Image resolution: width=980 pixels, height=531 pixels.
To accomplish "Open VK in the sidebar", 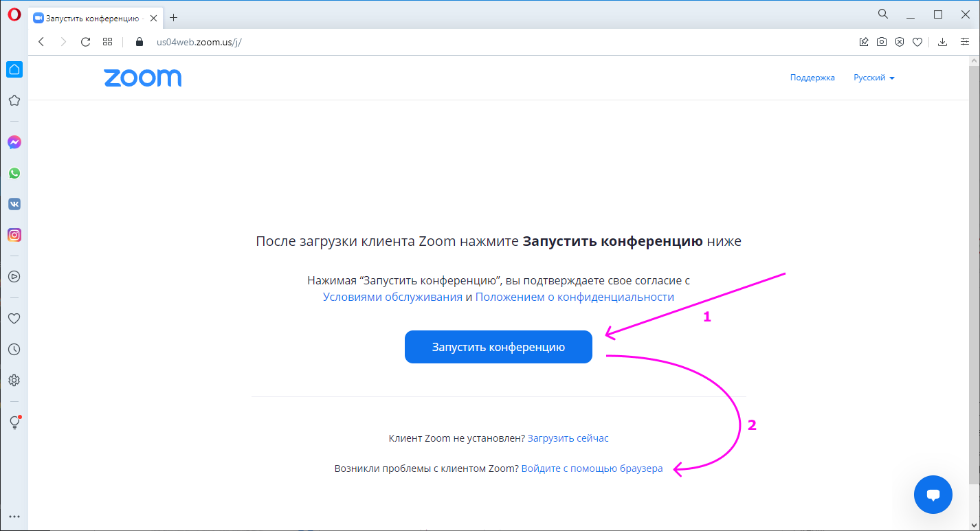I will click(x=14, y=204).
